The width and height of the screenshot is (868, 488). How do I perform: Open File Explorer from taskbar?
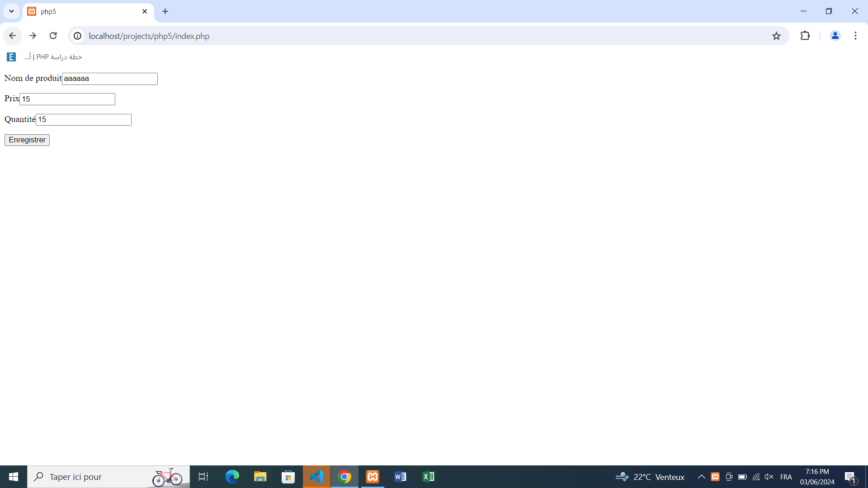(260, 477)
